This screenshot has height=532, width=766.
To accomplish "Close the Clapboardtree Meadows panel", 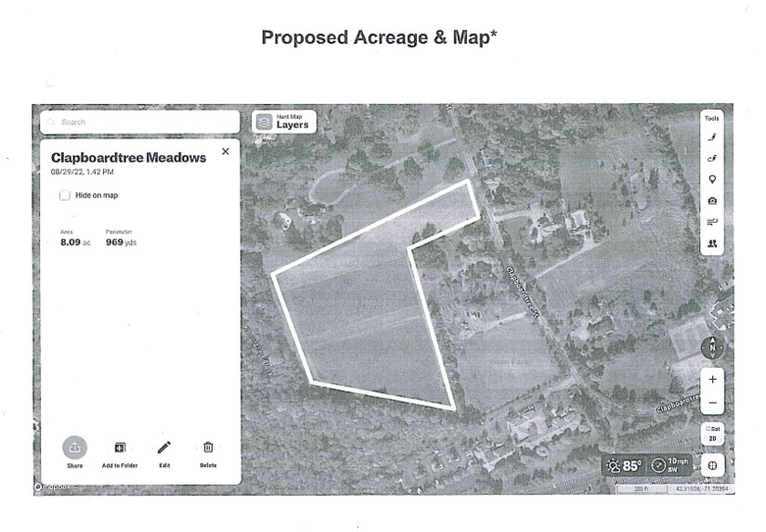I will [x=226, y=151].
